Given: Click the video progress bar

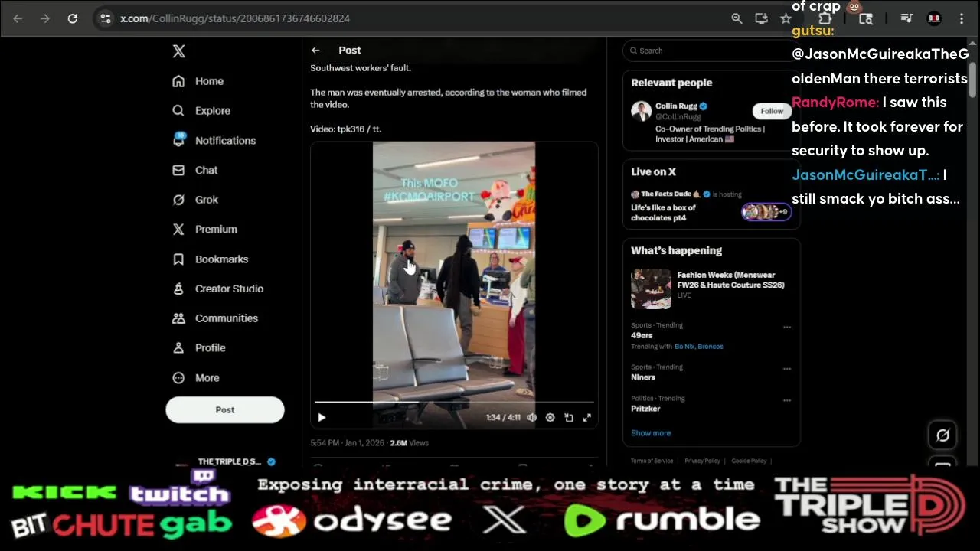Looking at the screenshot, I should 454,401.
